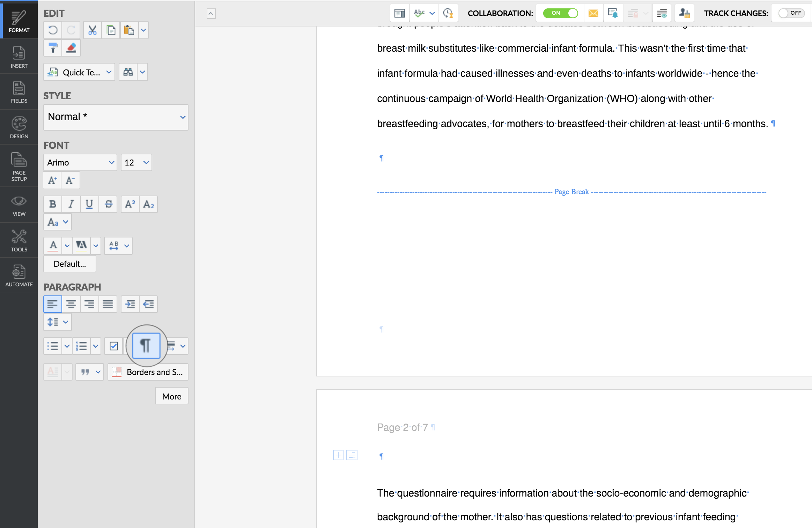Open the Page Setup sidebar tab
812x528 pixels.
tap(19, 167)
